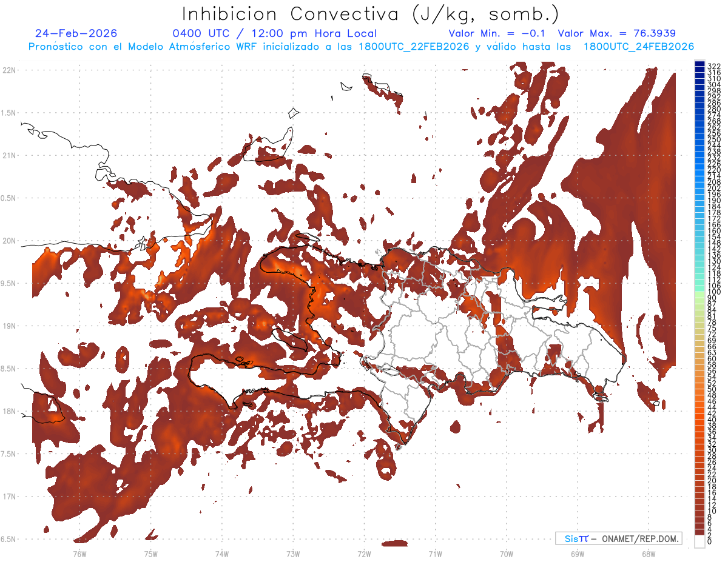Click the "17N" latitude label

point(9,497)
